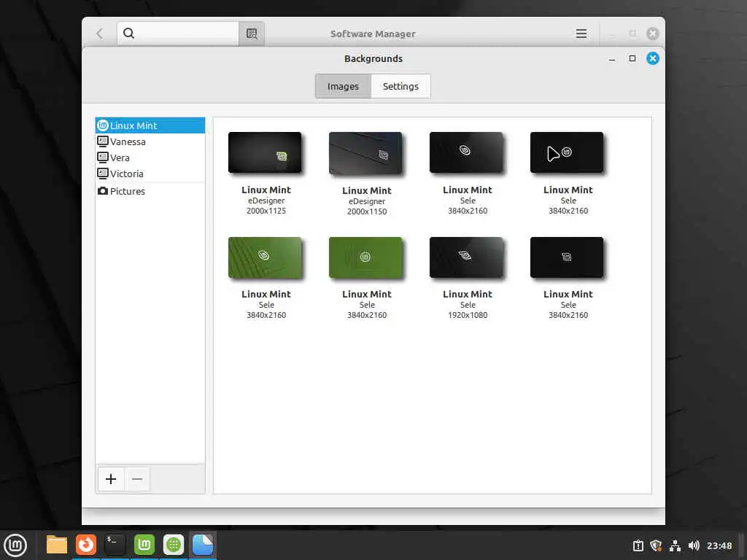The width and height of the screenshot is (747, 560).
Task: Switch to the Settings tab
Action: (400, 86)
